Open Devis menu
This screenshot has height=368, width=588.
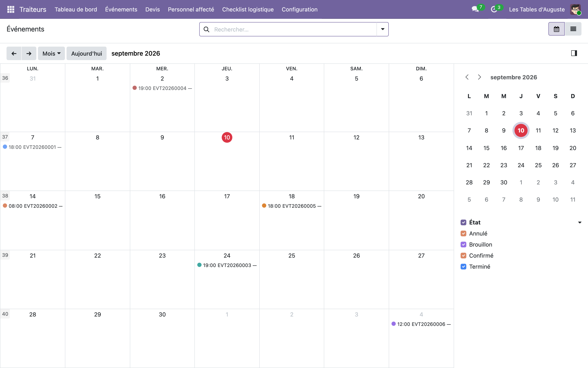[x=153, y=9]
